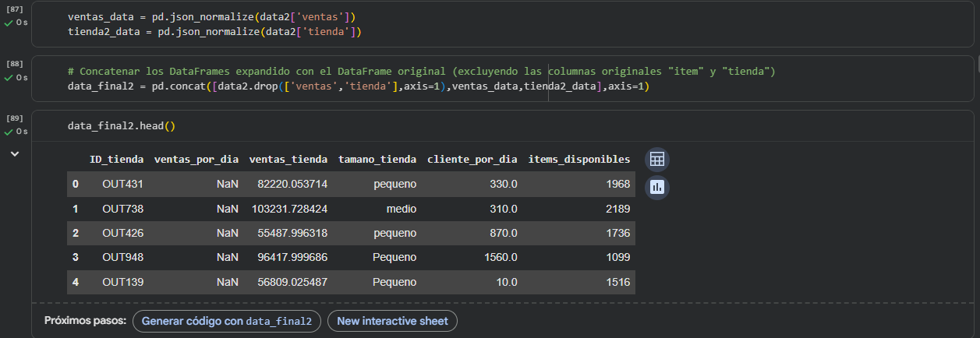Screen dimensions: 980x338
Task: Click the ventas_tienda column header
Action: click(x=288, y=159)
